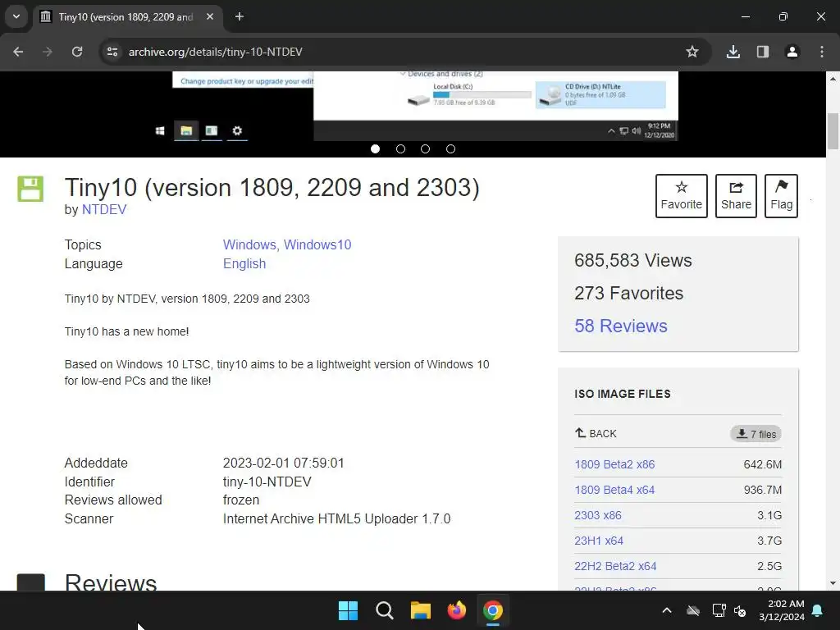
Task: Download all 7 files button
Action: pyautogui.click(x=756, y=434)
